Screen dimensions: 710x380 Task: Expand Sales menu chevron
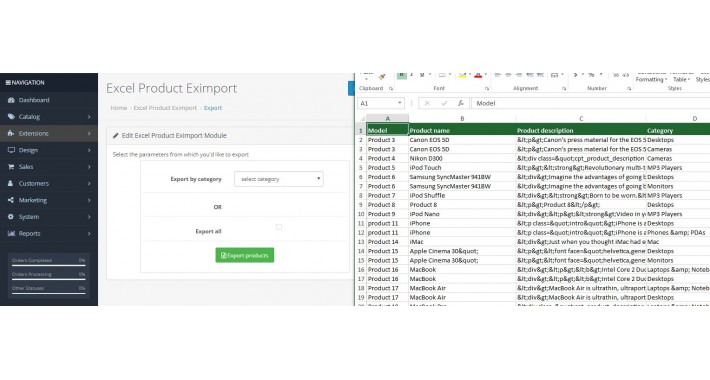89,167
